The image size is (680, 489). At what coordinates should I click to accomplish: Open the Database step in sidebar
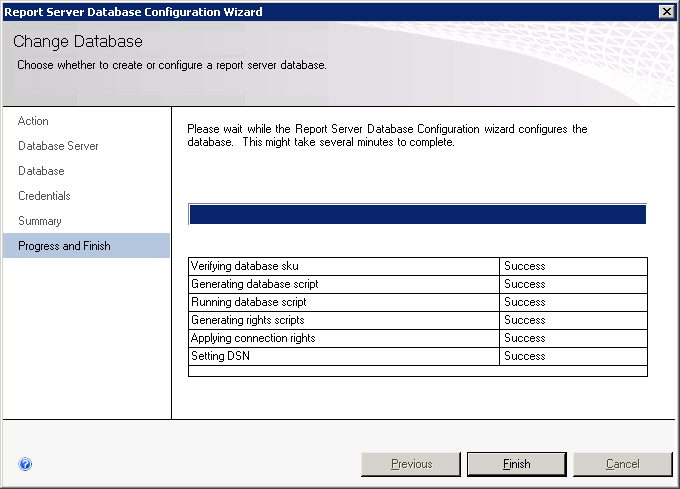41,171
